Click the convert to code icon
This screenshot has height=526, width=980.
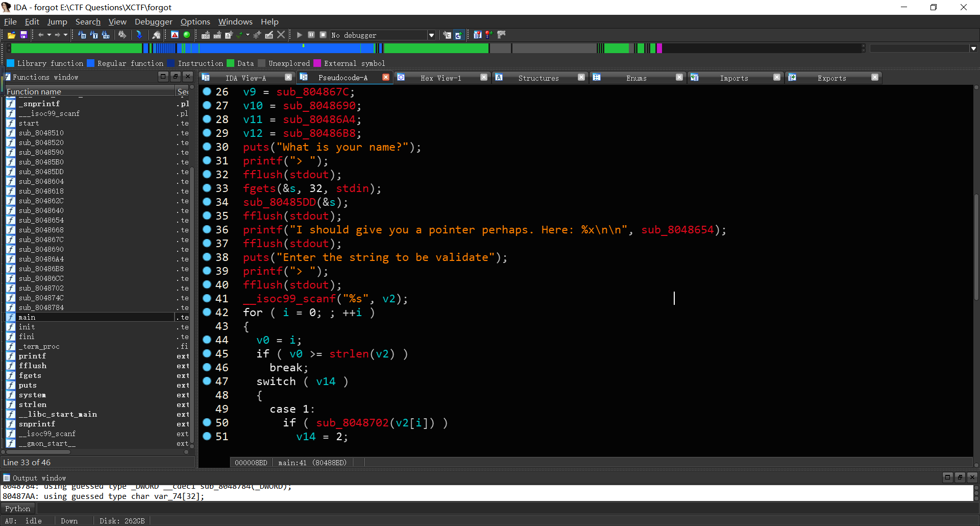tap(206, 35)
